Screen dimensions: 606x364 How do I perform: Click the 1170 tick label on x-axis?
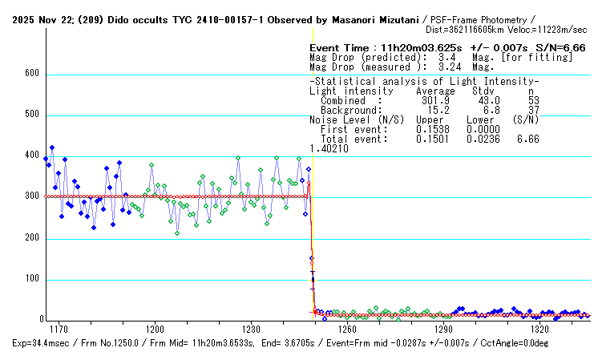coord(58,330)
